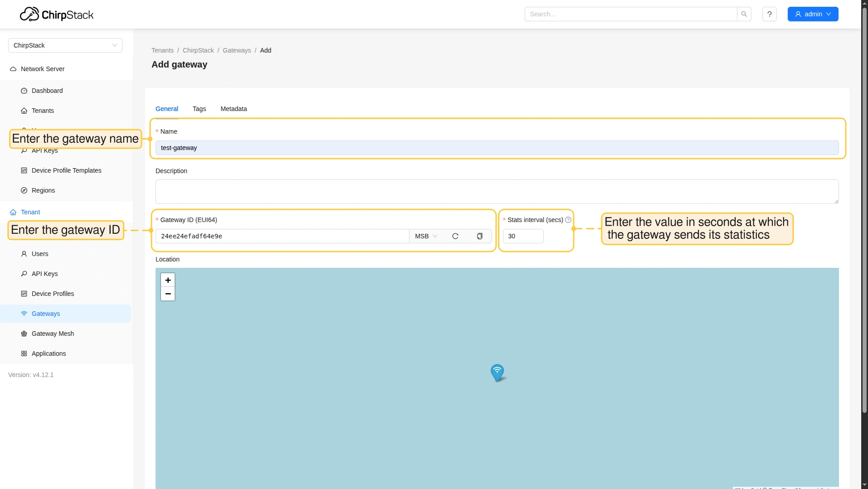Image resolution: width=868 pixels, height=489 pixels.
Task: Go to Tenants via breadcrumb
Action: [162, 50]
